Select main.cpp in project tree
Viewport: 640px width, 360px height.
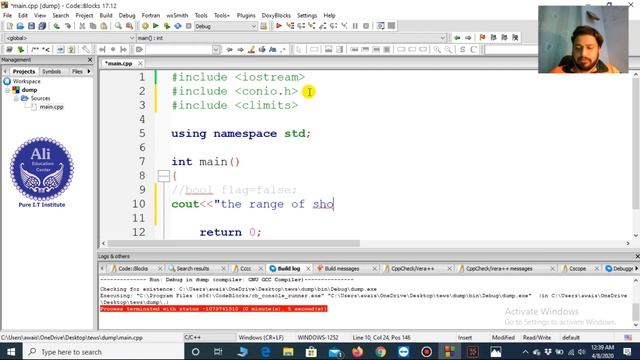pos(51,107)
